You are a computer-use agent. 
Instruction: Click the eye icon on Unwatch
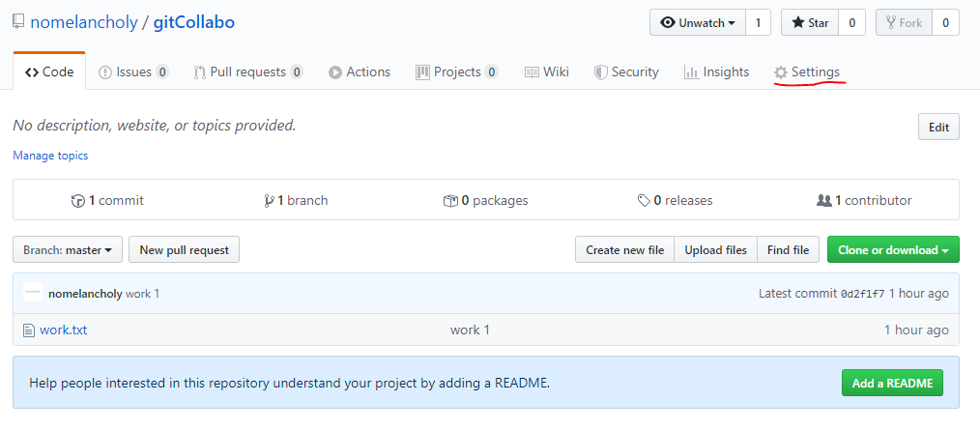[x=668, y=23]
